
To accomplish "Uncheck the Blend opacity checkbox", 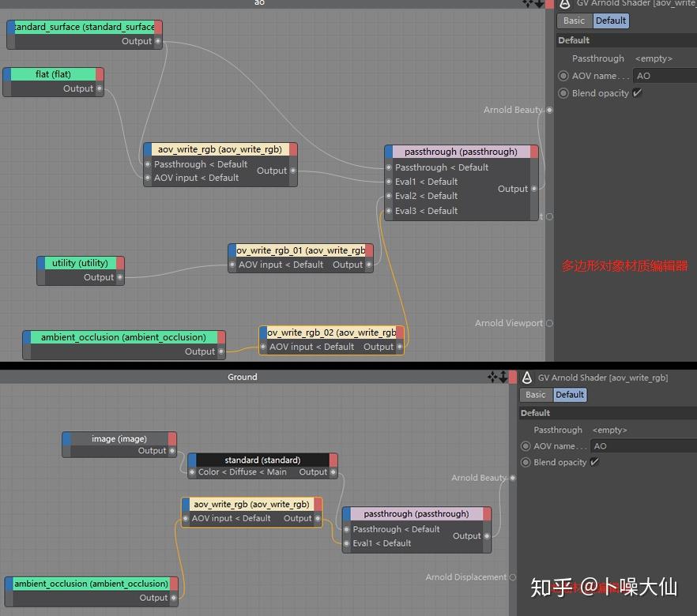I will pos(637,93).
